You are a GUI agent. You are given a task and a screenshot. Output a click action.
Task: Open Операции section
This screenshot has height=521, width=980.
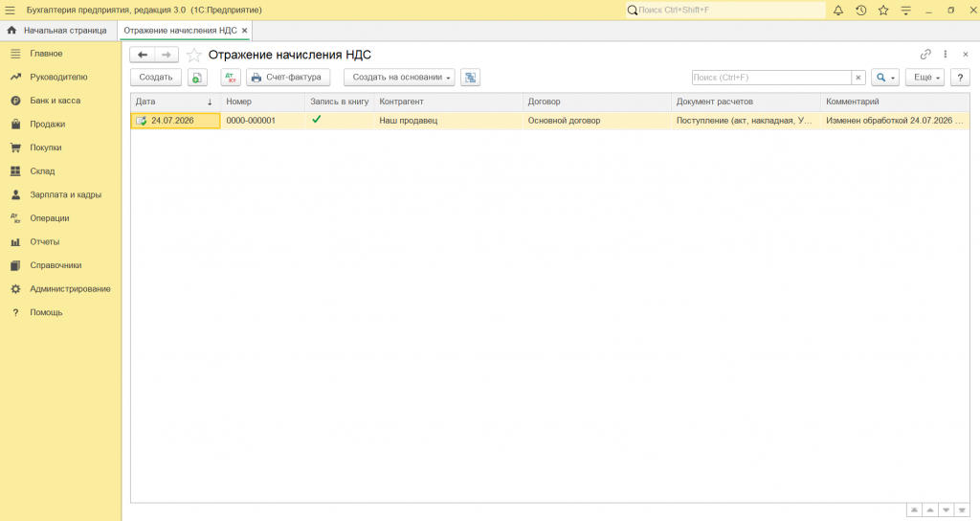[x=50, y=218]
